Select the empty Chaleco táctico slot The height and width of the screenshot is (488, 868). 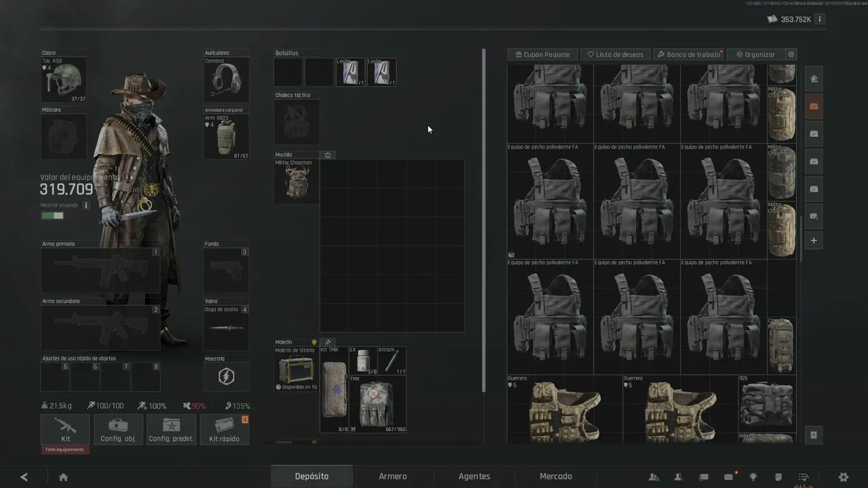coord(296,122)
